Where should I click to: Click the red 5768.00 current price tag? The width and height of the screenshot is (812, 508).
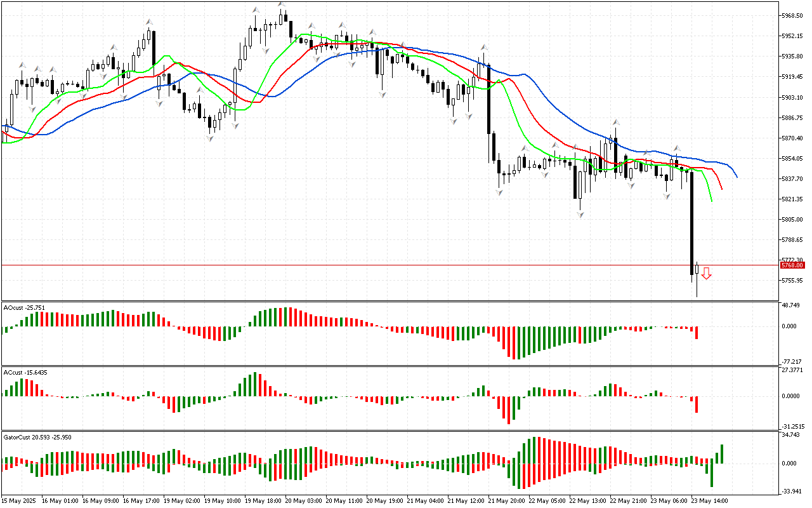point(793,265)
